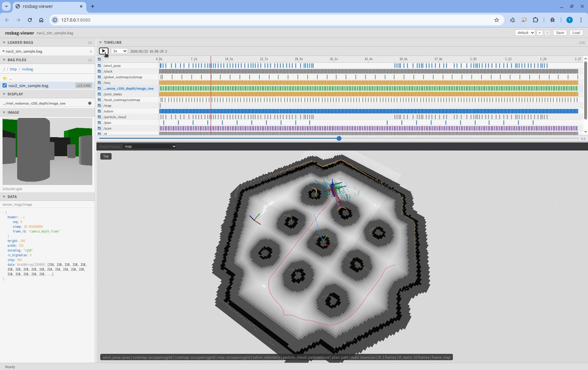View site information icon in address bar
Screen dimensions: 588x370
55,20
